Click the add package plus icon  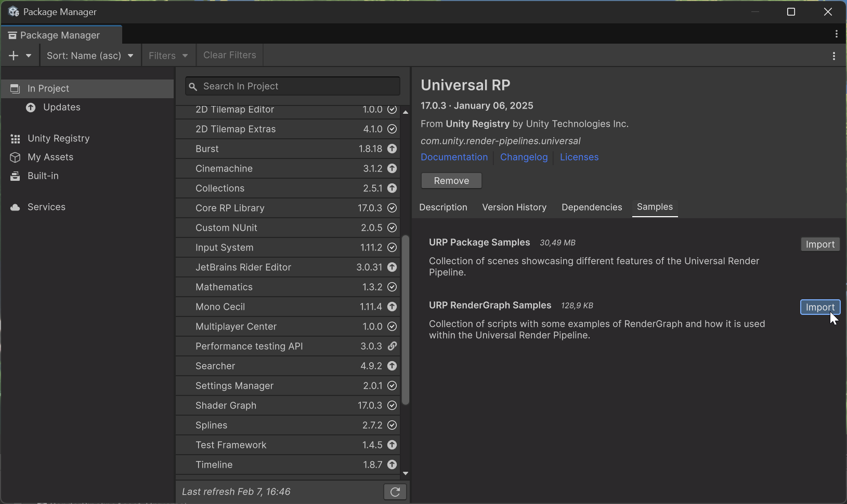coord(13,55)
